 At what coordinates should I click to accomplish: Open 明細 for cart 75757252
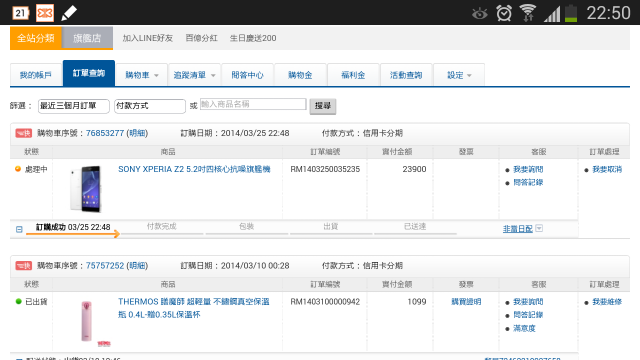point(137,266)
